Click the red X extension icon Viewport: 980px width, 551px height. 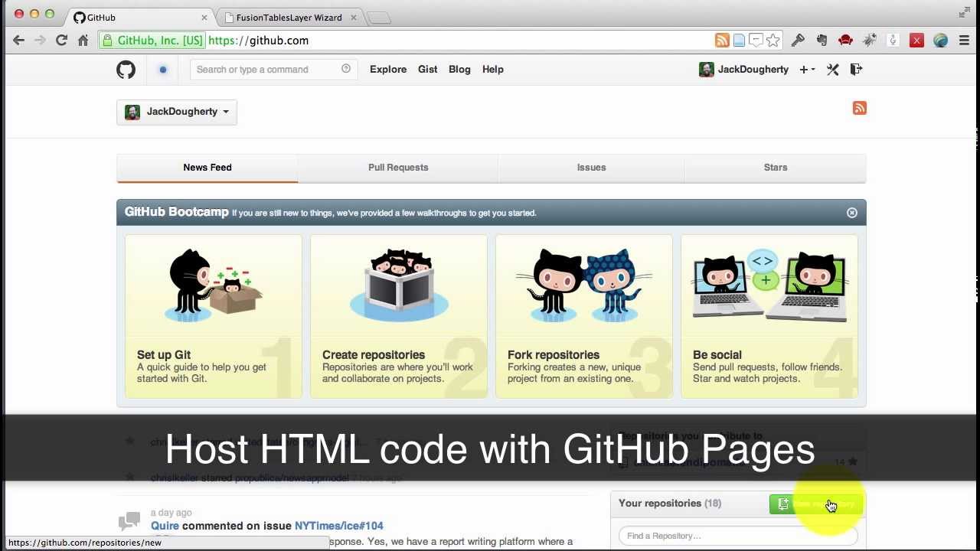coord(916,41)
